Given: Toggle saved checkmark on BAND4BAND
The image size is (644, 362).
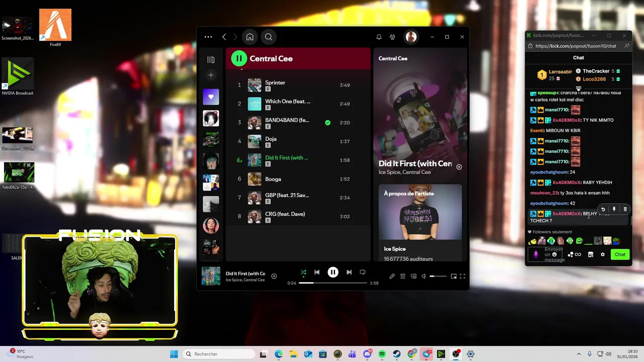Looking at the screenshot, I should pos(328,123).
